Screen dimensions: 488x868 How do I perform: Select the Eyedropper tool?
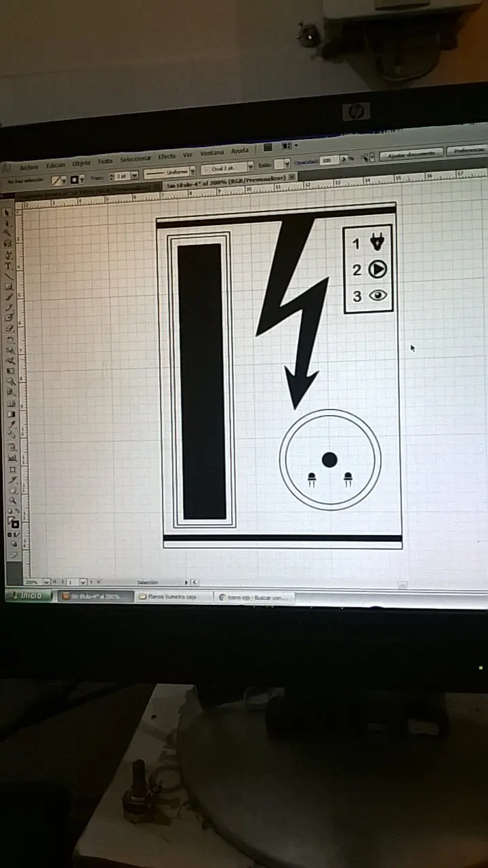(12, 425)
